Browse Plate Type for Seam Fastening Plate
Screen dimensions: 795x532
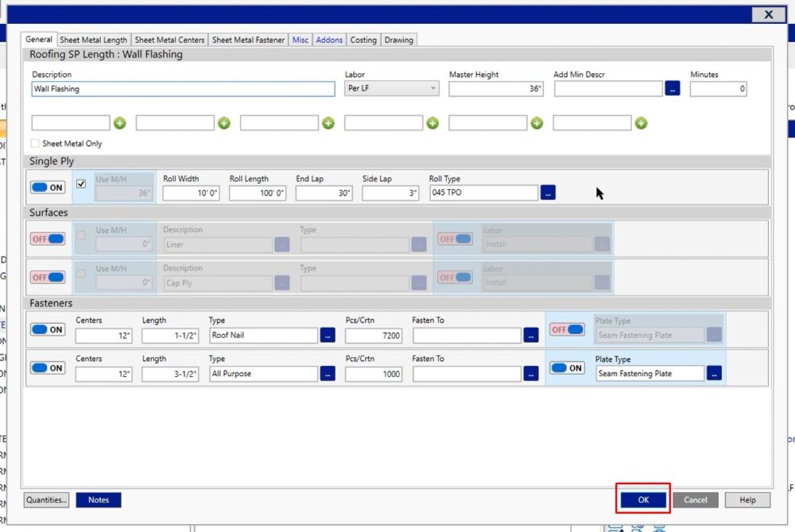click(714, 374)
